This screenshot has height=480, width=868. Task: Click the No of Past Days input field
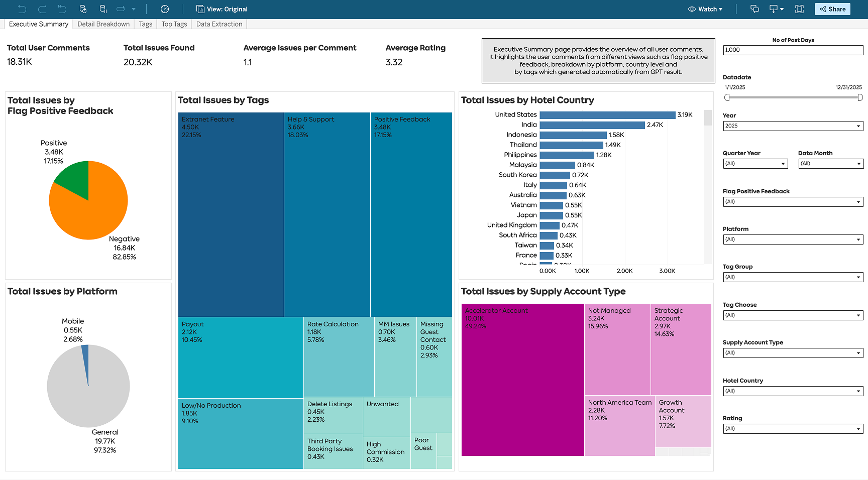[x=793, y=50]
